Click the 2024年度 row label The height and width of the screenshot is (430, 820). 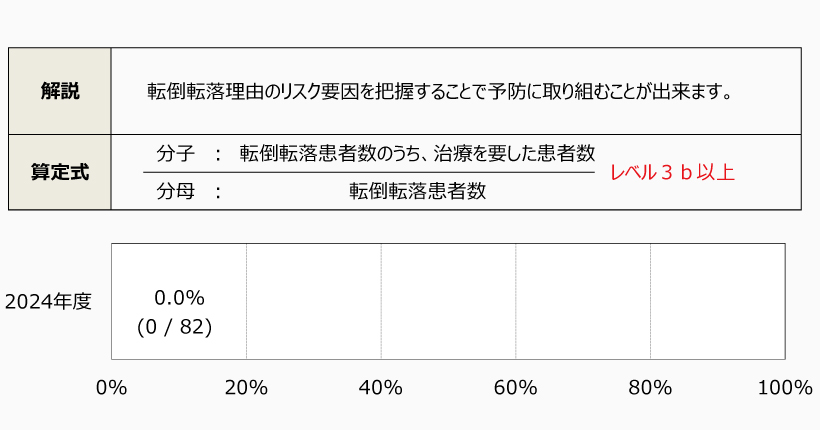point(49,301)
